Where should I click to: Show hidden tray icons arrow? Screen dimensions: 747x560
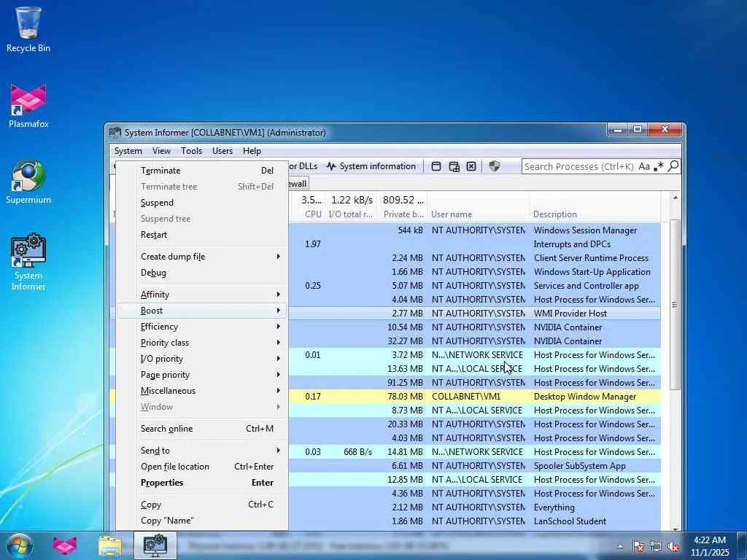[620, 547]
